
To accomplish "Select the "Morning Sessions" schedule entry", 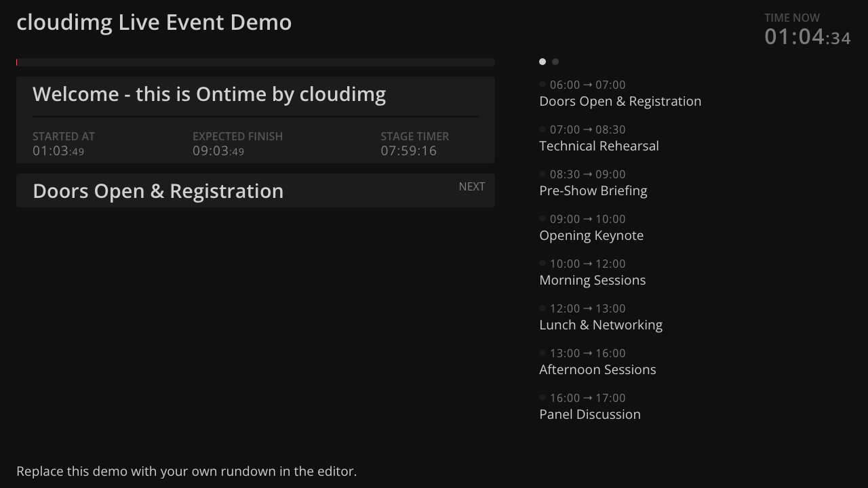I will [593, 281].
